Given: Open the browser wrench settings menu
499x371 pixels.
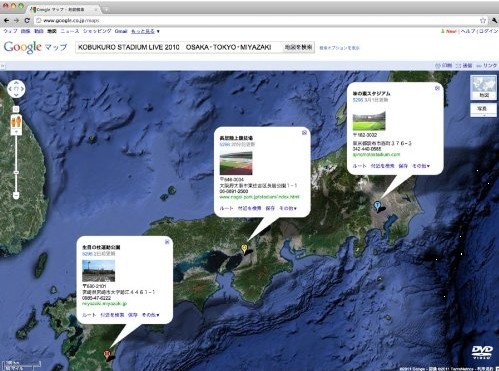Looking at the screenshot, I should click(494, 20).
